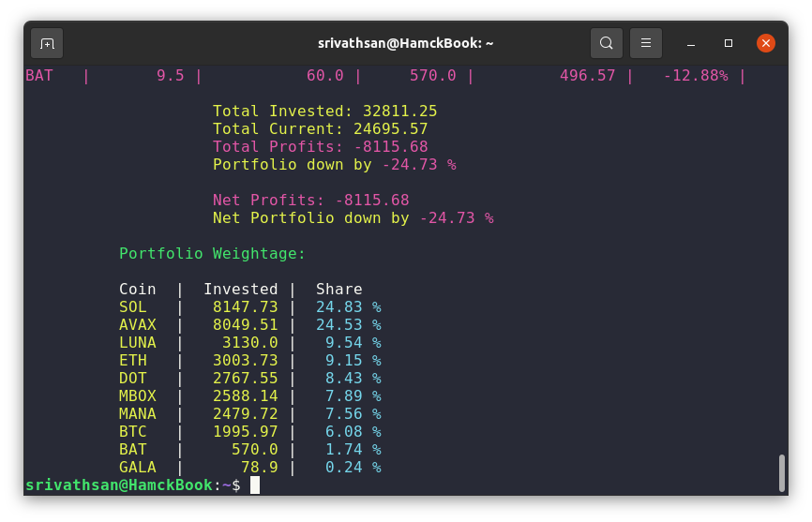Click the LUNA coin name
The image size is (812, 522).
click(137, 342)
